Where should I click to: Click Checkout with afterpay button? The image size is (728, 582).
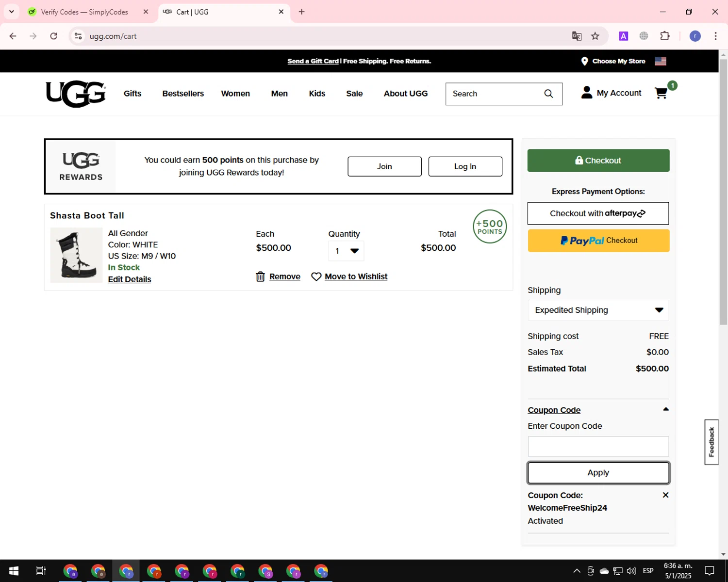click(x=598, y=213)
